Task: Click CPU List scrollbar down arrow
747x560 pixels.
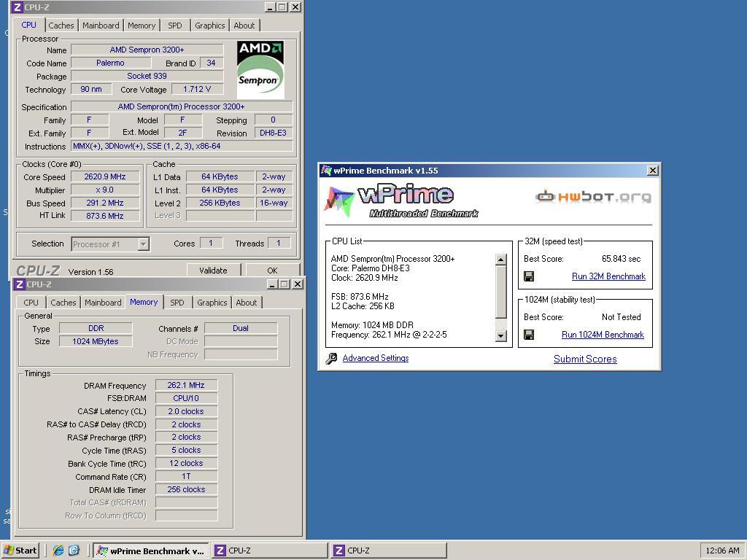Action: tap(500, 335)
